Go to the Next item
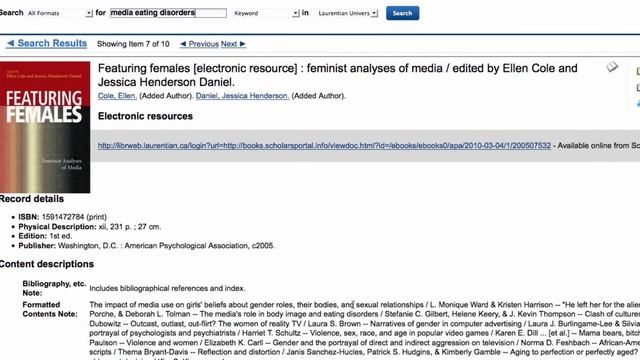 (233, 44)
